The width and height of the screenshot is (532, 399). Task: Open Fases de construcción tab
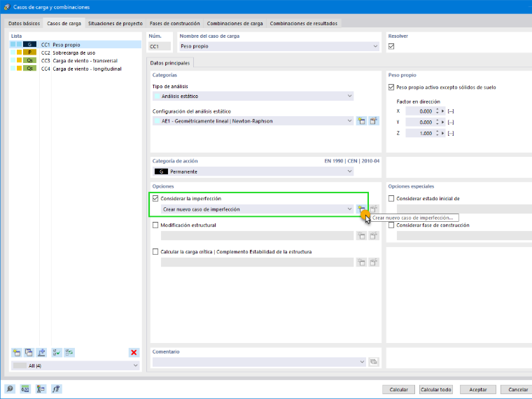point(175,23)
